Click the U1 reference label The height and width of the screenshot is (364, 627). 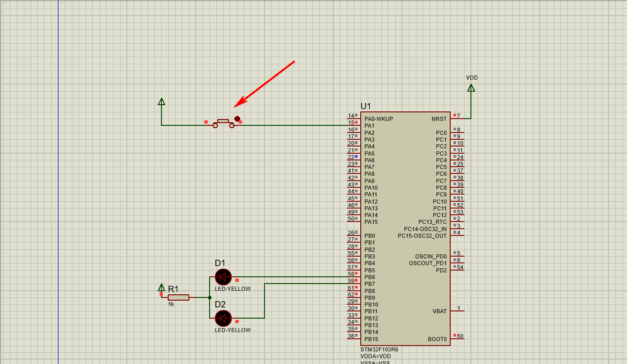(366, 107)
